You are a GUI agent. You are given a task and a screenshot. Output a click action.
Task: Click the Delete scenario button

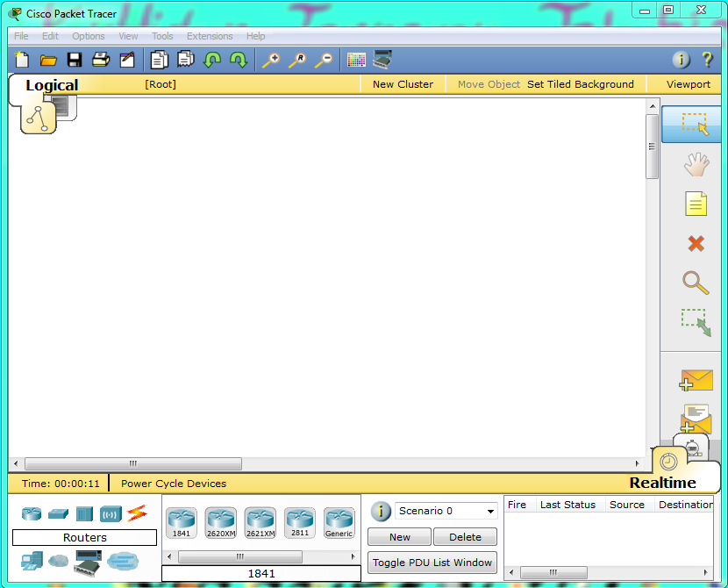coord(465,537)
